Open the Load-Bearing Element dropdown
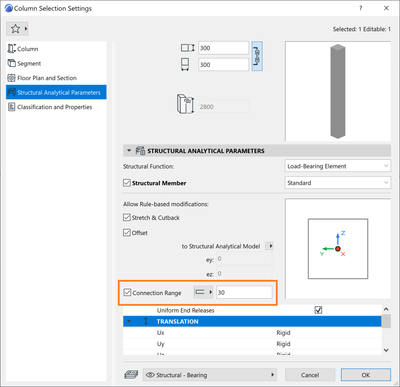400x387 pixels. [x=338, y=166]
